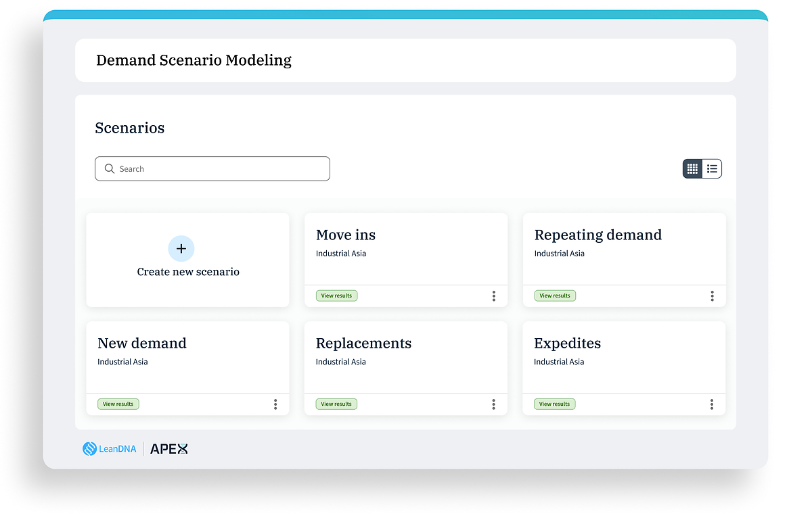812x514 pixels.
Task: Click the LeanDNA logo
Action: point(109,448)
